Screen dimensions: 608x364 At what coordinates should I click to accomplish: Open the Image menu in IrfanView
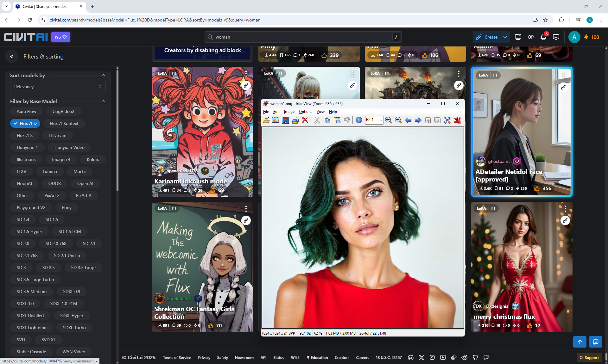tap(289, 112)
